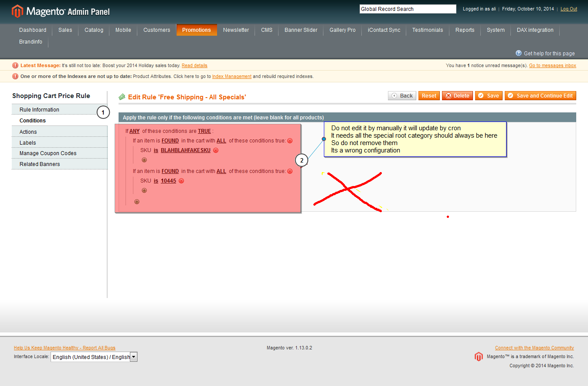Open the Manage Coupon Codes tab

click(x=60, y=153)
